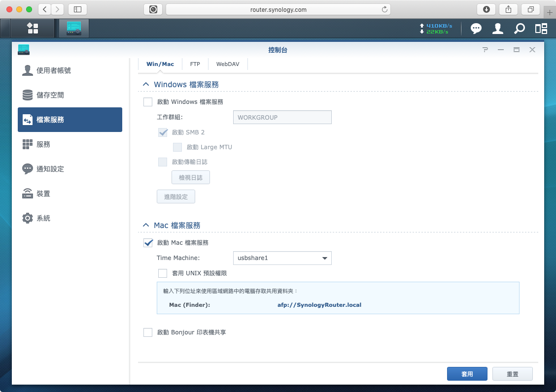The height and width of the screenshot is (392, 556).
Task: Click the 檢視日誌 view log button
Action: [x=191, y=177]
